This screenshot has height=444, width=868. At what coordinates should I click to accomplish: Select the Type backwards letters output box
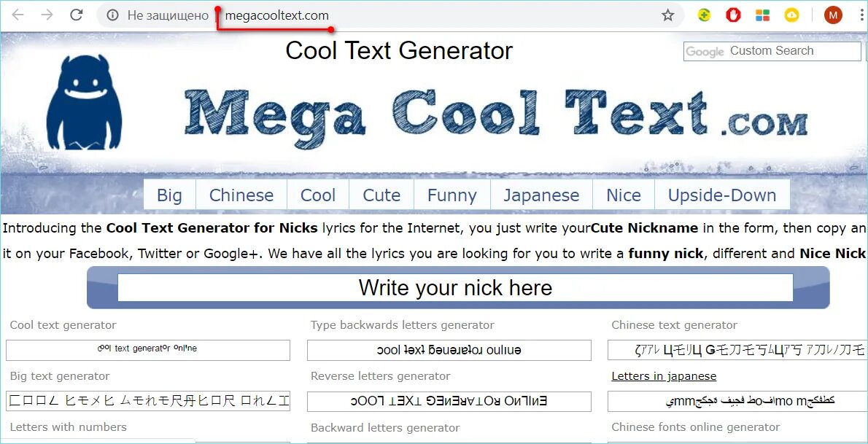pyautogui.click(x=449, y=351)
